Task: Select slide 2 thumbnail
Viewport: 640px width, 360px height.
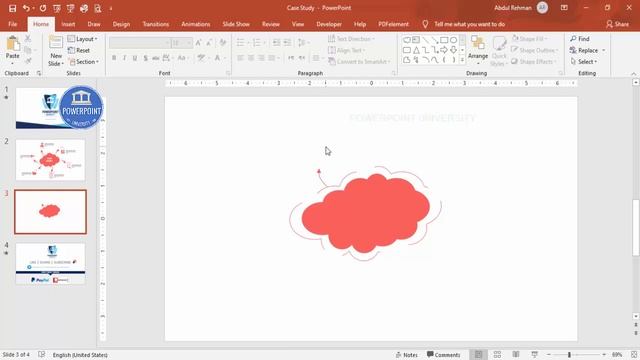Action: [x=50, y=160]
